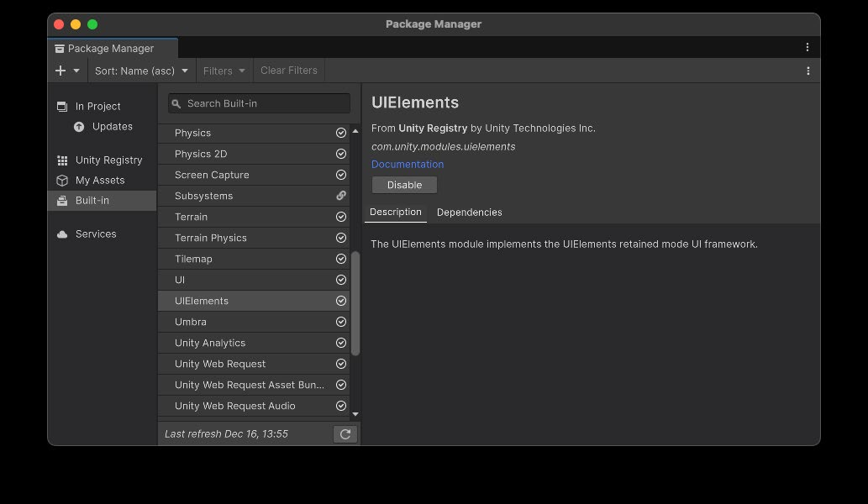The height and width of the screenshot is (504, 868).
Task: Open the tab bar three-dot context menu
Action: (808, 48)
